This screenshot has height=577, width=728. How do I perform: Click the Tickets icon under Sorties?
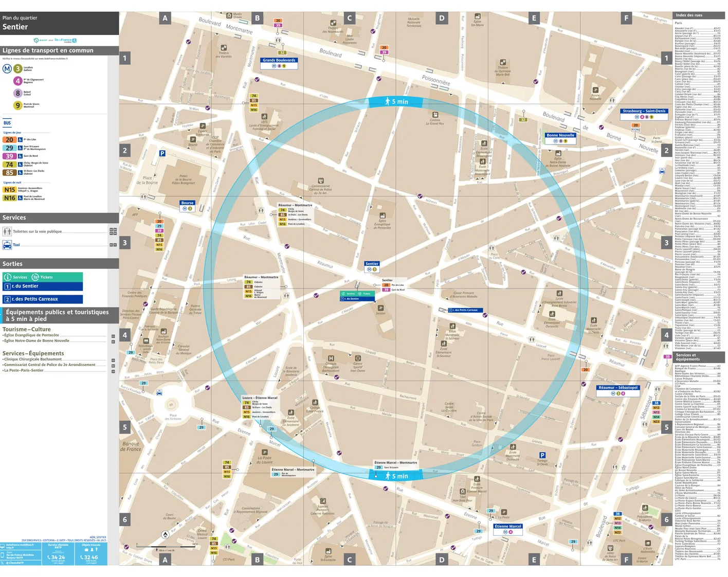pos(35,277)
